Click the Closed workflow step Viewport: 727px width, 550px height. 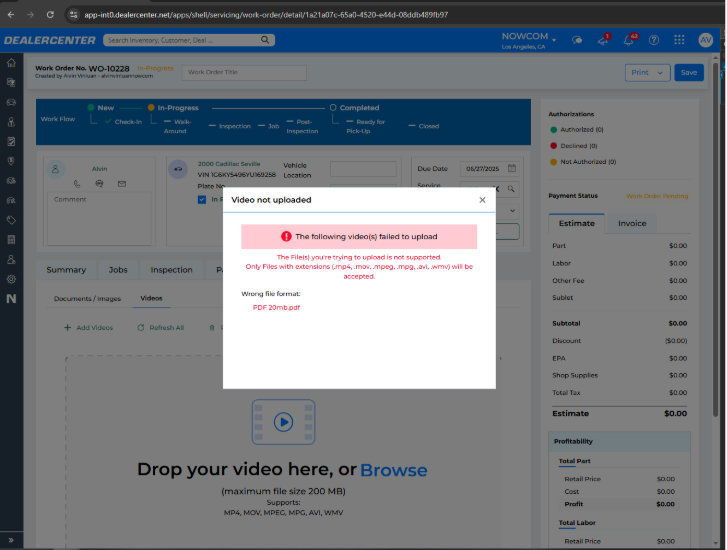pos(424,126)
